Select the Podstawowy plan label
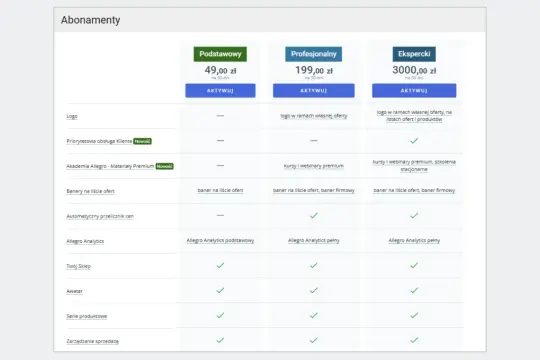The height and width of the screenshot is (360, 540). [220, 54]
